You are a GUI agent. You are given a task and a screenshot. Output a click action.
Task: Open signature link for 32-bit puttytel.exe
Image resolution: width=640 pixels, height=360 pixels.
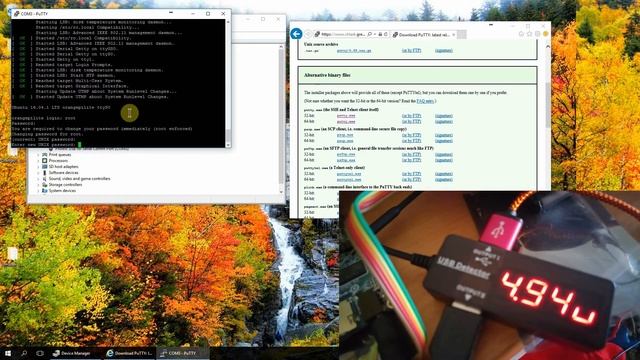444,174
